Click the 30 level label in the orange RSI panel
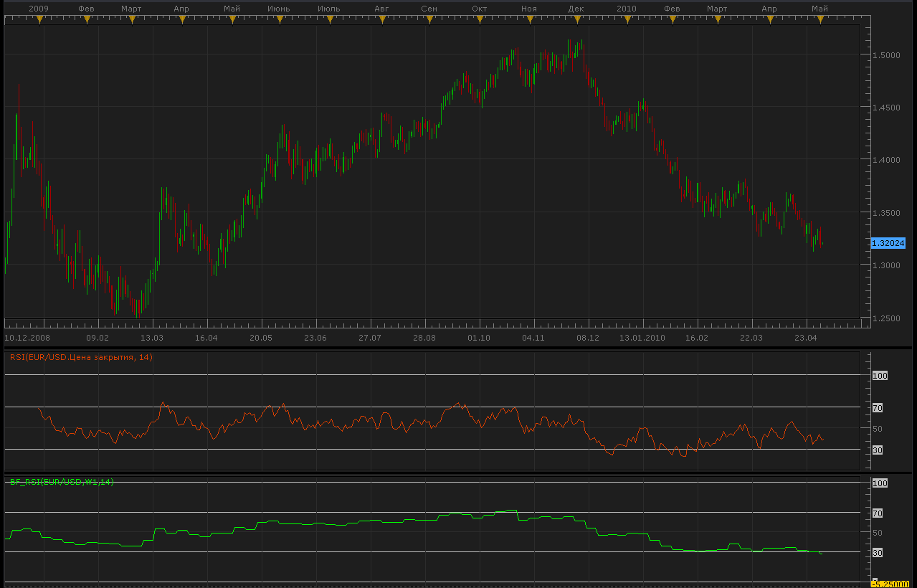Screen dimensions: 917x588 tap(878, 450)
